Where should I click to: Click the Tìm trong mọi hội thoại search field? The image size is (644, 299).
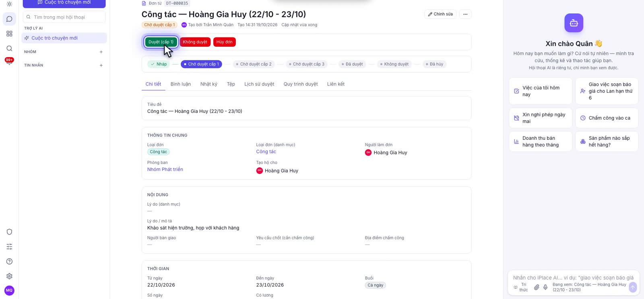pos(64,17)
